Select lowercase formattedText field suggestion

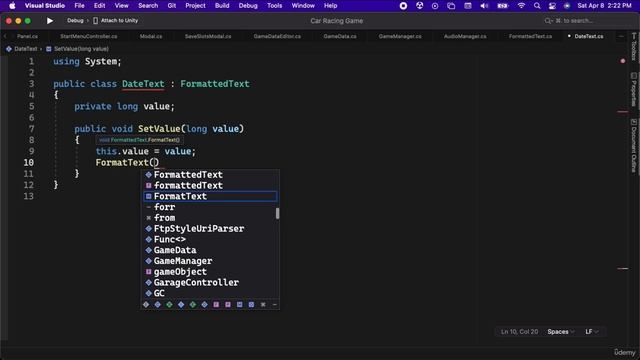tap(210, 185)
